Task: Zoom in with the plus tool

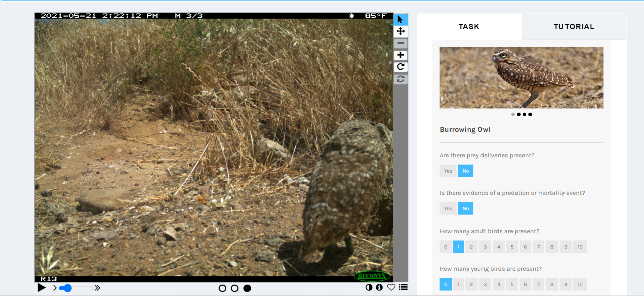Action: coord(400,55)
